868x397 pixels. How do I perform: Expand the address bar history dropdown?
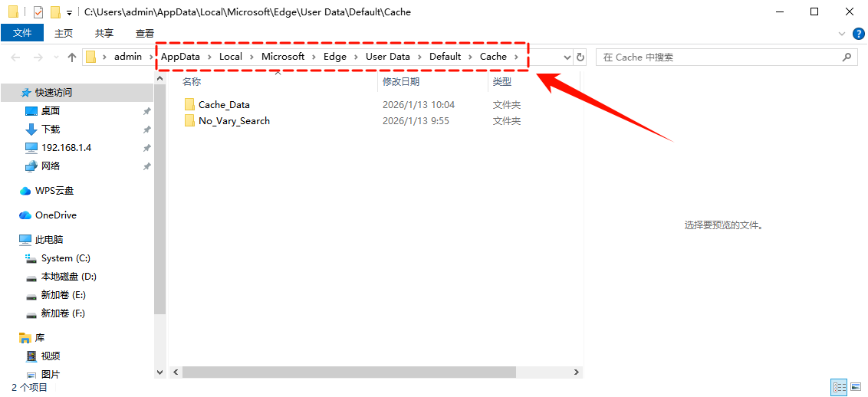567,57
